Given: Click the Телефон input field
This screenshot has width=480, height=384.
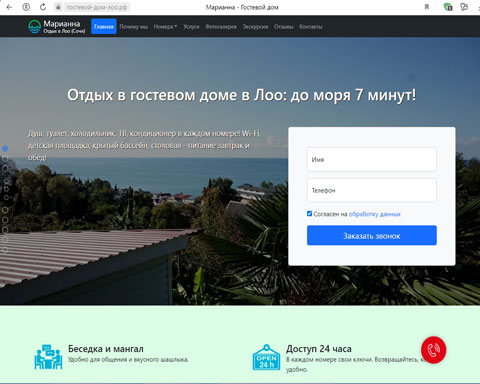Looking at the screenshot, I should tap(372, 190).
